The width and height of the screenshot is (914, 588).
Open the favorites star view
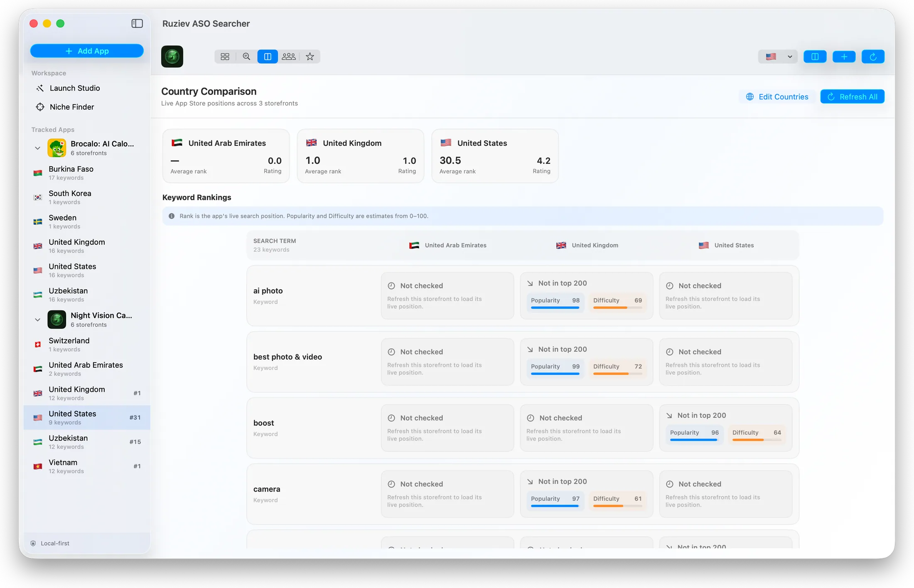[x=310, y=57]
